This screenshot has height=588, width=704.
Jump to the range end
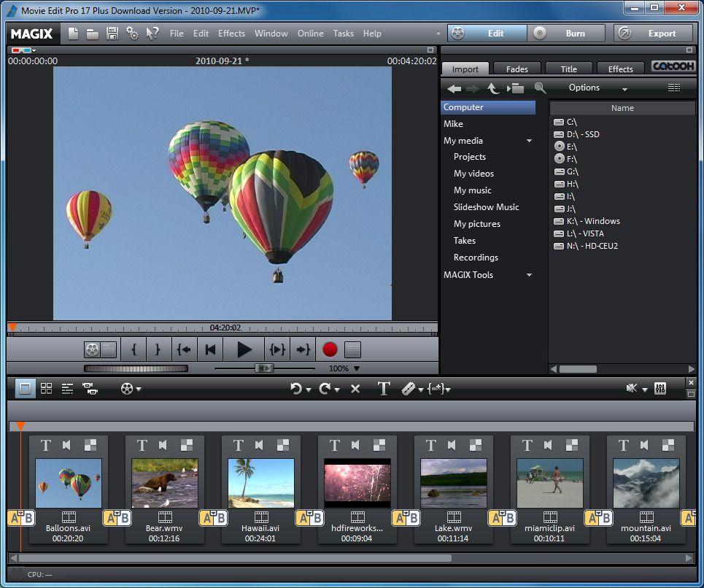pos(303,349)
